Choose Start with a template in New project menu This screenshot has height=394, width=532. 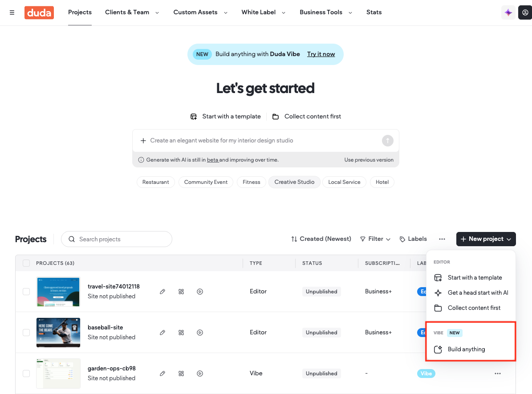[471, 278]
